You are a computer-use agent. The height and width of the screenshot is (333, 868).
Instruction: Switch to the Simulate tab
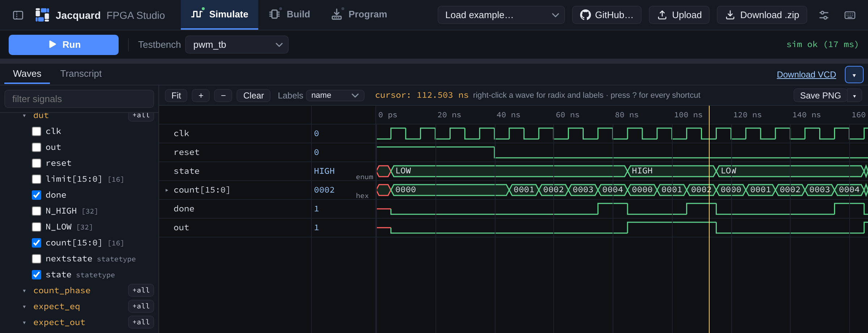click(220, 14)
